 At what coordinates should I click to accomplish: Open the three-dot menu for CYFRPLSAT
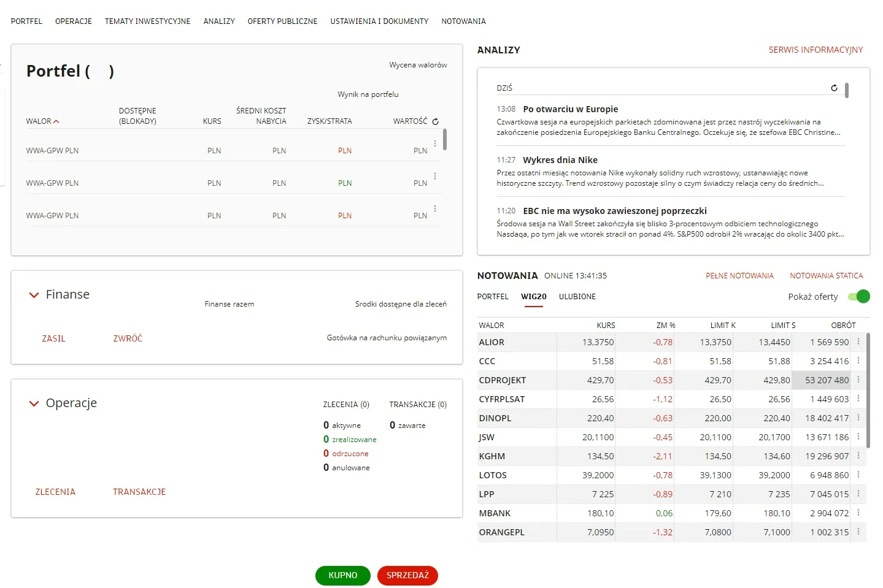click(x=858, y=399)
